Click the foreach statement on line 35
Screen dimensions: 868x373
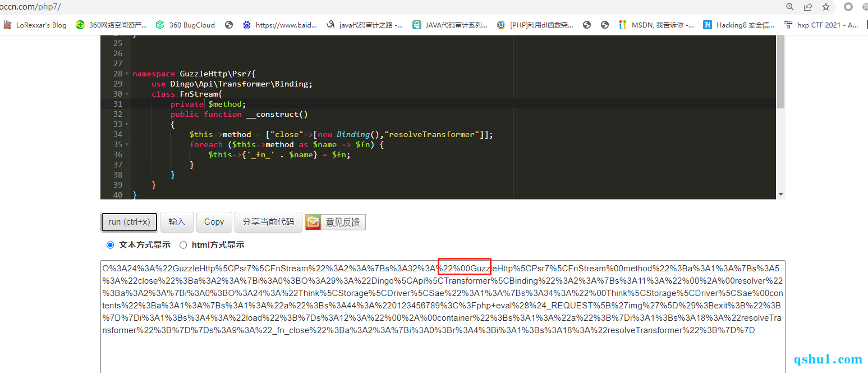pos(286,144)
